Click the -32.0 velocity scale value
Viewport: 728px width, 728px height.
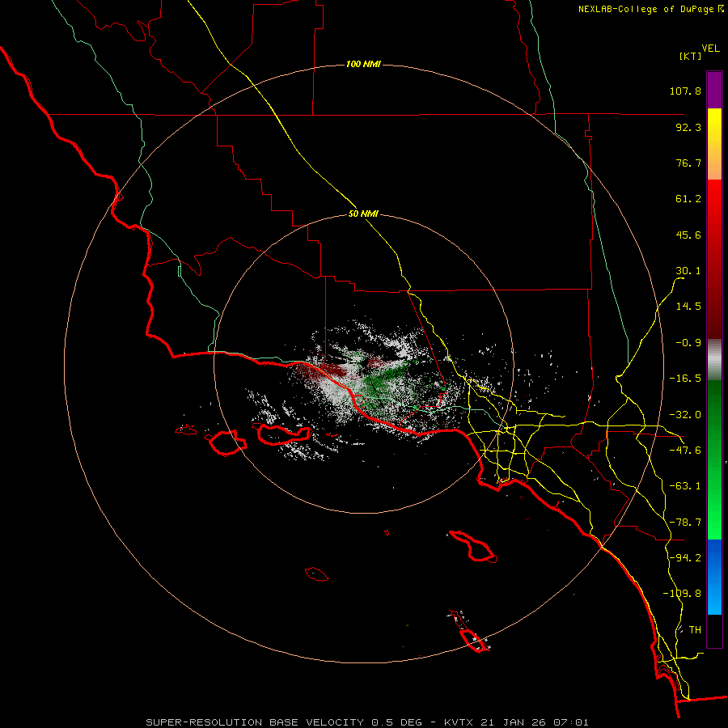coord(685,415)
